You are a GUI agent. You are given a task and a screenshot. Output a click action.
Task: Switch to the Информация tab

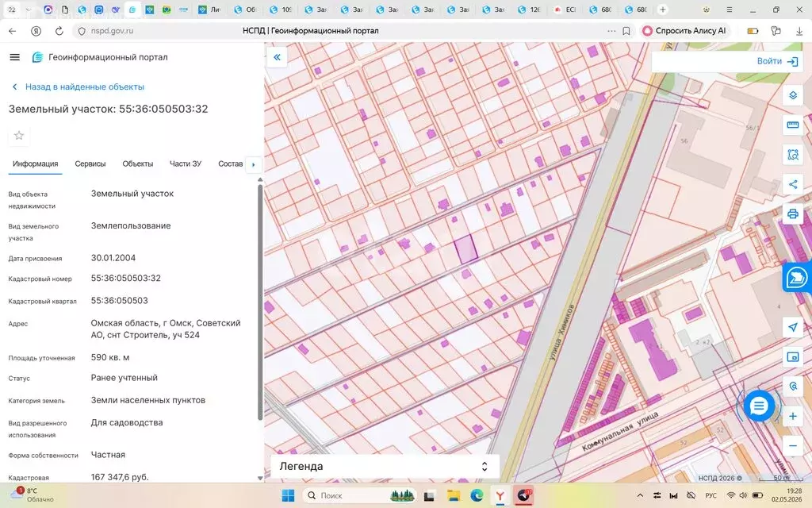click(35, 164)
